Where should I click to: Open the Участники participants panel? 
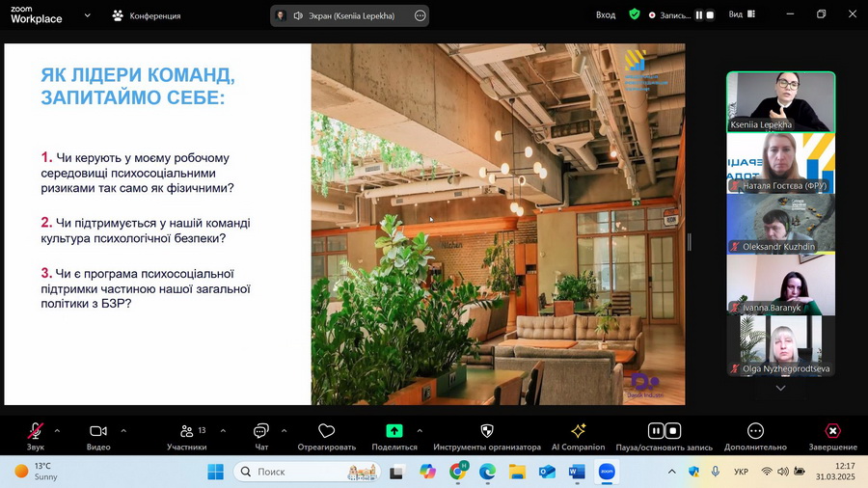pos(186,432)
